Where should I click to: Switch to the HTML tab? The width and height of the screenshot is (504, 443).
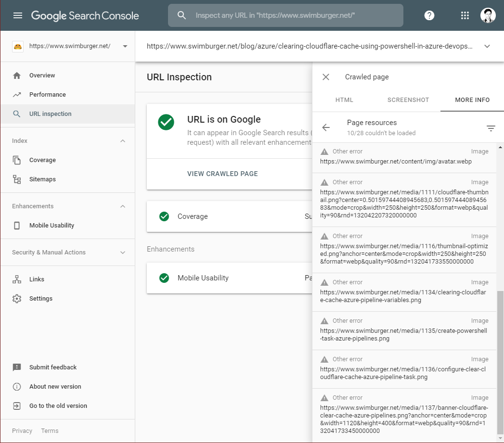[344, 100]
